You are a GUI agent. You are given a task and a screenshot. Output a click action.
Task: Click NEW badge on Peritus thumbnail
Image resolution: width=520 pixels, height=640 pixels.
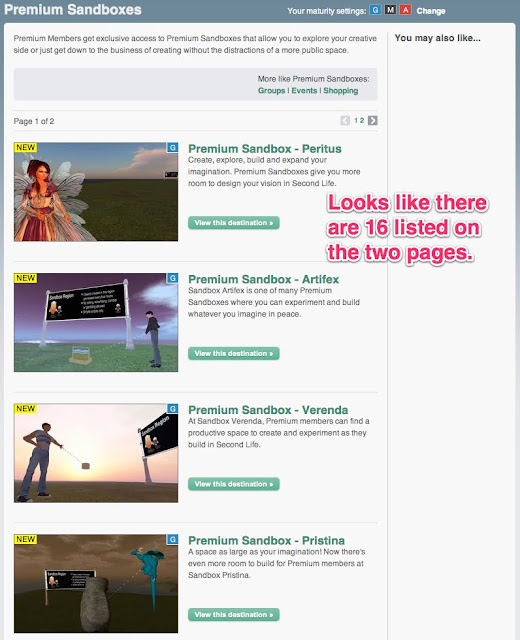pos(25,147)
